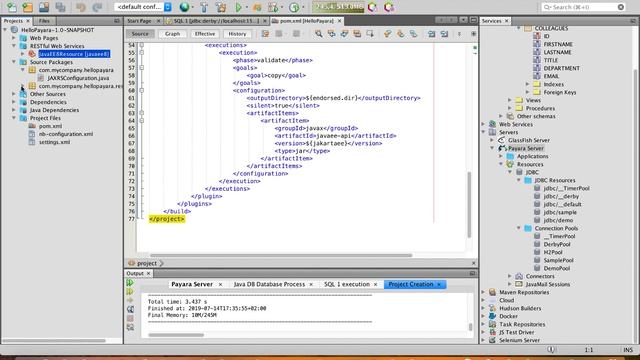Screen dimensions: 640x360
Task: Click the re-run with options yellow icon in Output
Action: [x=130, y=291]
